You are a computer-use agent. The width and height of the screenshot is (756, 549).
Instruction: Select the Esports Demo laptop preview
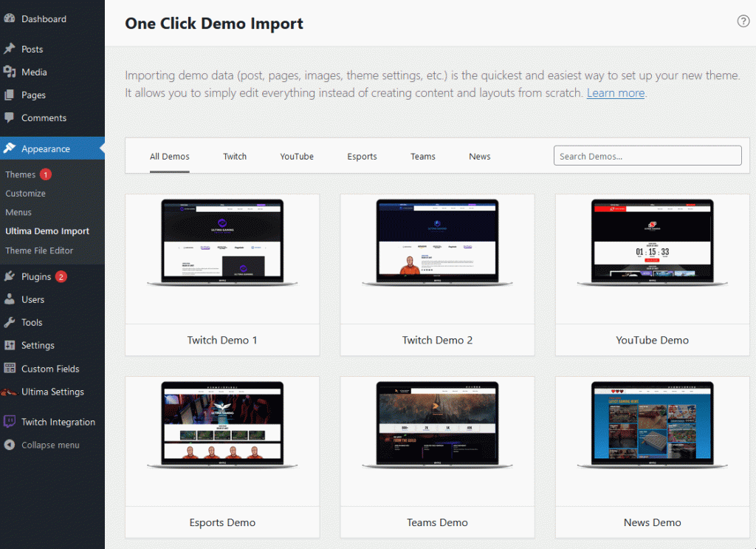pyautogui.click(x=222, y=425)
